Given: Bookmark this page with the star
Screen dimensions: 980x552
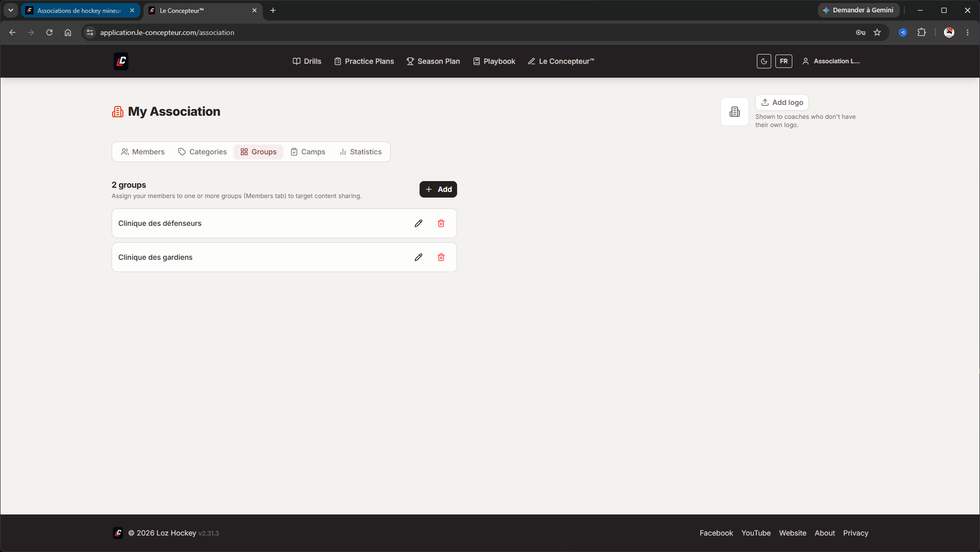Looking at the screenshot, I should tap(877, 32).
